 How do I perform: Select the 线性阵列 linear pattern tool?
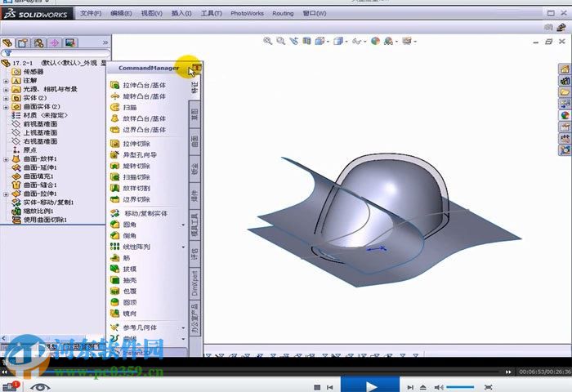point(130,247)
